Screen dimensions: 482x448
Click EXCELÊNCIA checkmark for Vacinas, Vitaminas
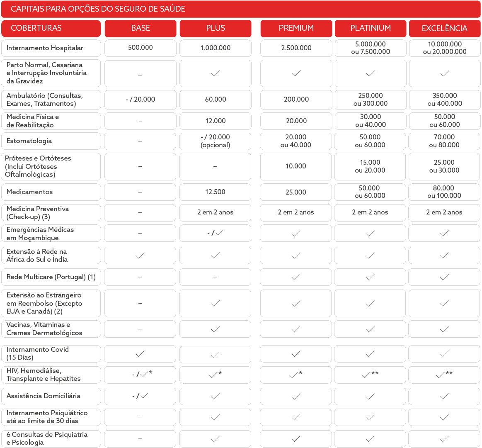click(x=444, y=329)
